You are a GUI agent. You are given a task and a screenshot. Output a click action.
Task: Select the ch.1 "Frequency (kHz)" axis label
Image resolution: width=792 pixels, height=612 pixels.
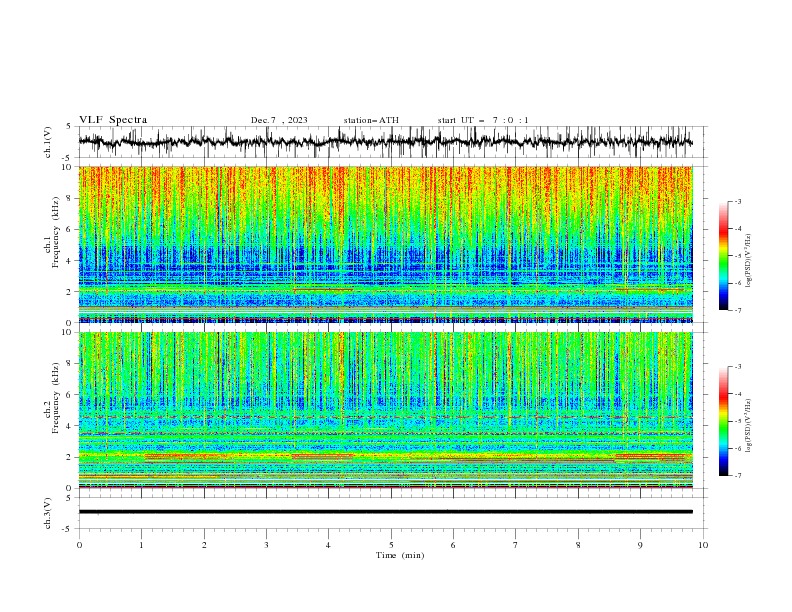tap(56, 232)
